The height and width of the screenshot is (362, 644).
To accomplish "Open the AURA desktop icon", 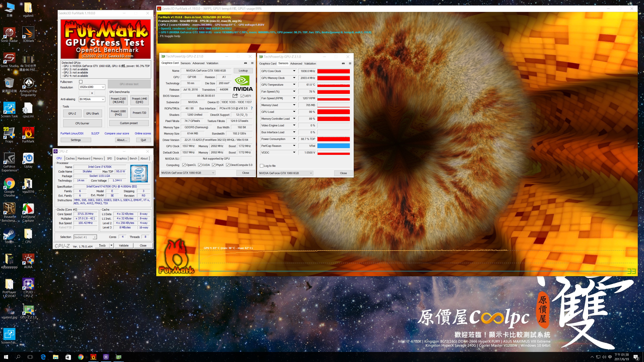I will (x=28, y=261).
